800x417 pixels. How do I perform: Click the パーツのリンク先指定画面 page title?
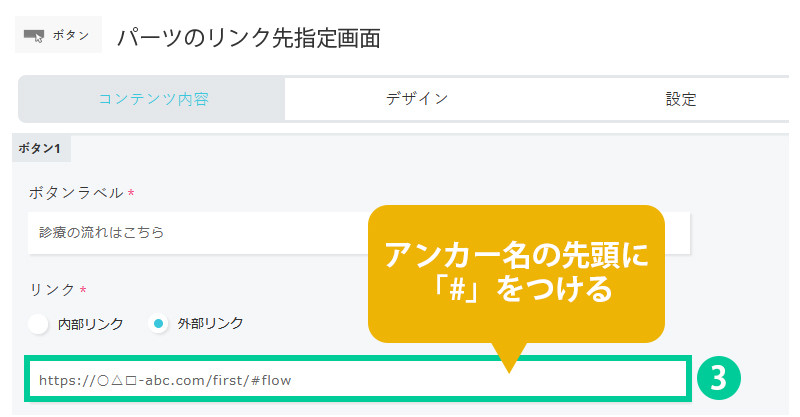(x=248, y=37)
